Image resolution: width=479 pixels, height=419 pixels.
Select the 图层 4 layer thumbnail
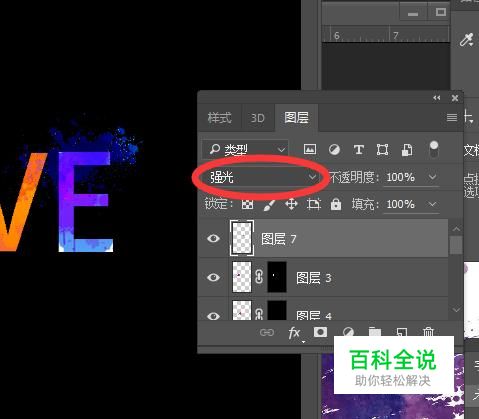pos(242,310)
